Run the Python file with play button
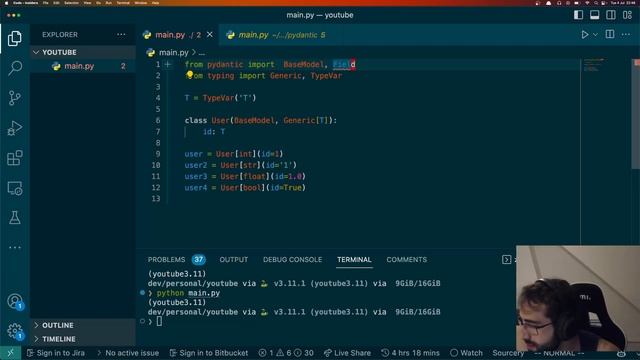 [584, 35]
